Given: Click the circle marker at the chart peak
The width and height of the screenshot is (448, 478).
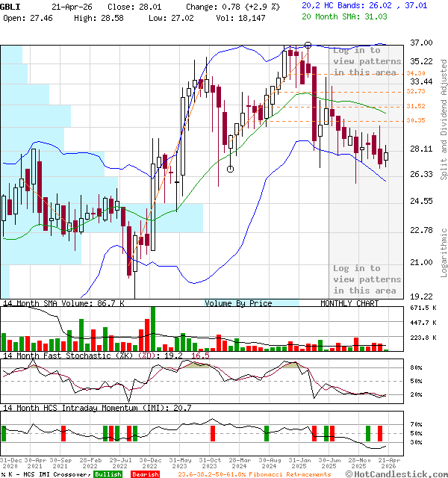Looking at the screenshot, I should pos(308,46).
